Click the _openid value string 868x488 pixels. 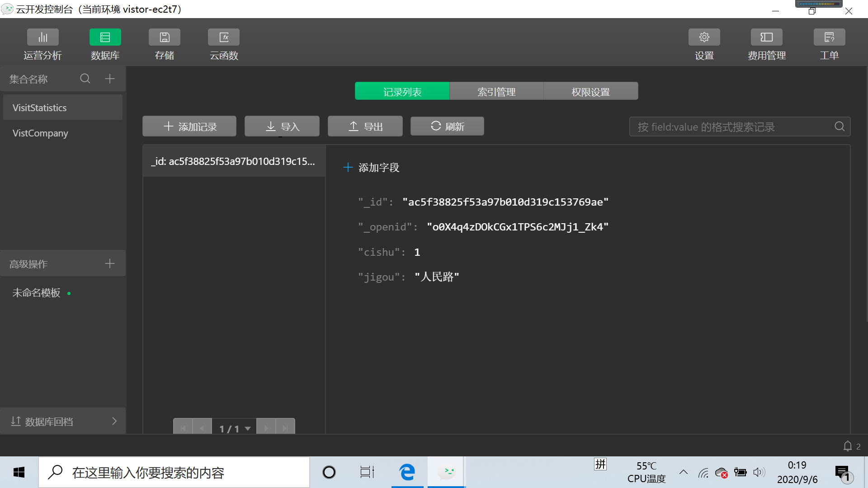(518, 227)
